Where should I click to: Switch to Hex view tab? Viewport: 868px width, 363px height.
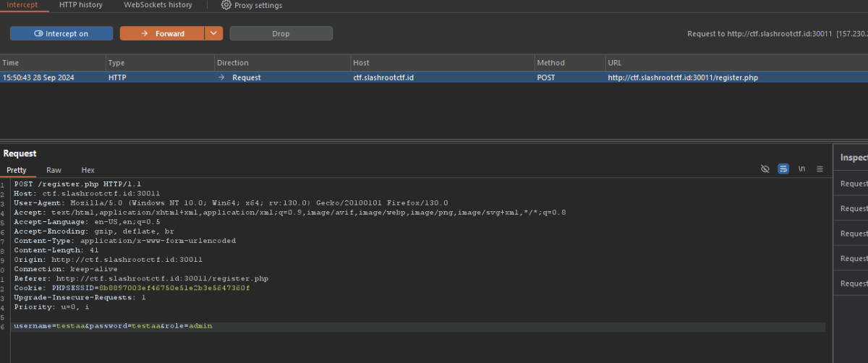(x=88, y=170)
